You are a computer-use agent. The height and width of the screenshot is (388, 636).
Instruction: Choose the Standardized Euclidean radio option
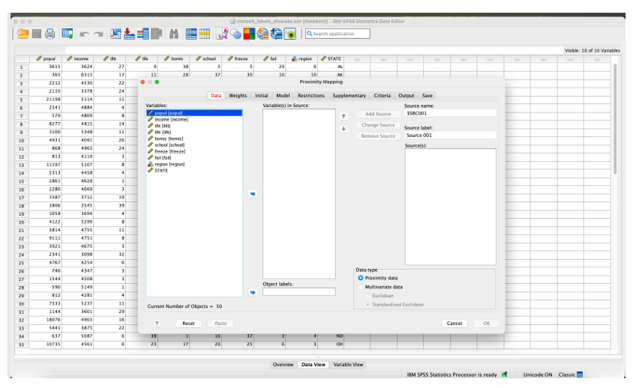pyautogui.click(x=368, y=305)
